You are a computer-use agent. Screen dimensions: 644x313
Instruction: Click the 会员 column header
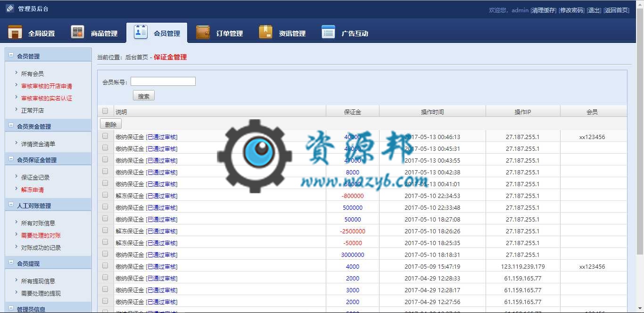click(x=592, y=112)
